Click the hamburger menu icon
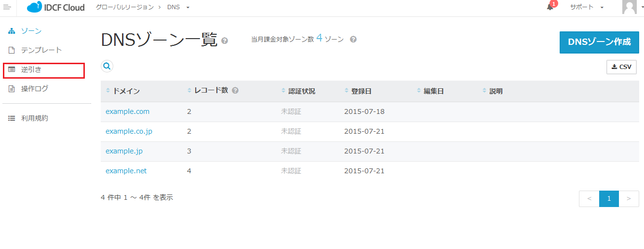 pos(7,7)
